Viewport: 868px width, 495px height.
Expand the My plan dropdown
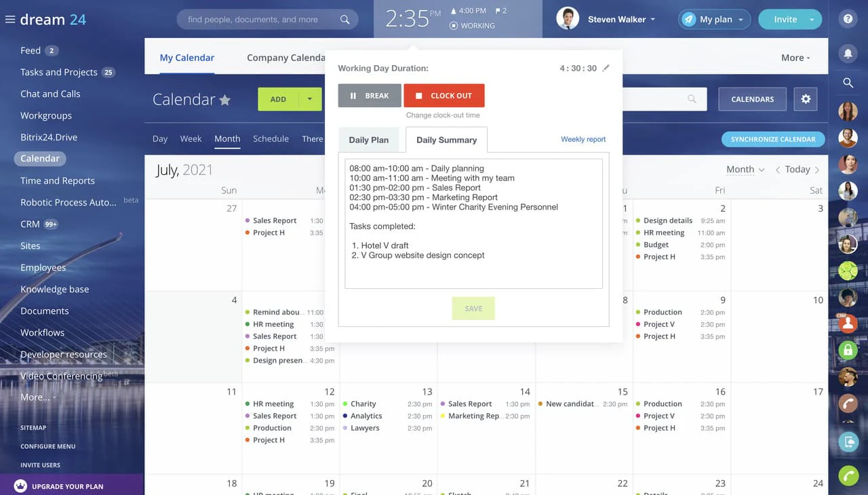[x=741, y=20]
